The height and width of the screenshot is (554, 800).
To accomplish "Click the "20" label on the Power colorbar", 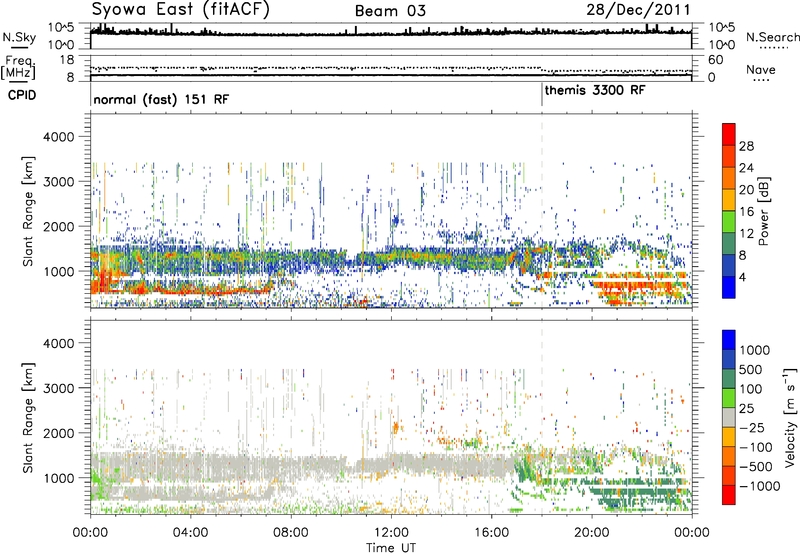I will [746, 190].
